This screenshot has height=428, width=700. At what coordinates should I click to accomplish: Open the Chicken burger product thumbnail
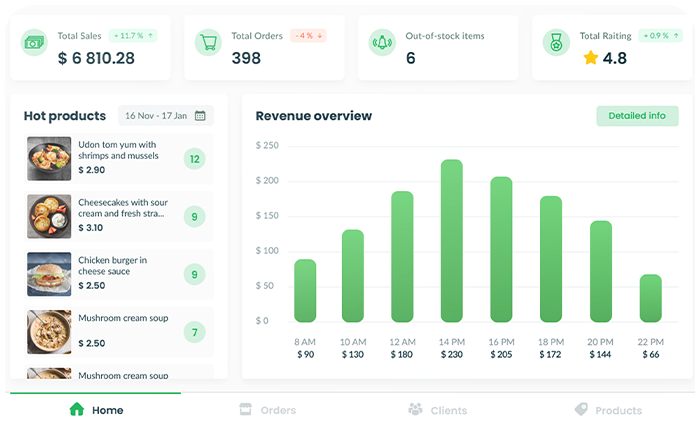click(49, 273)
